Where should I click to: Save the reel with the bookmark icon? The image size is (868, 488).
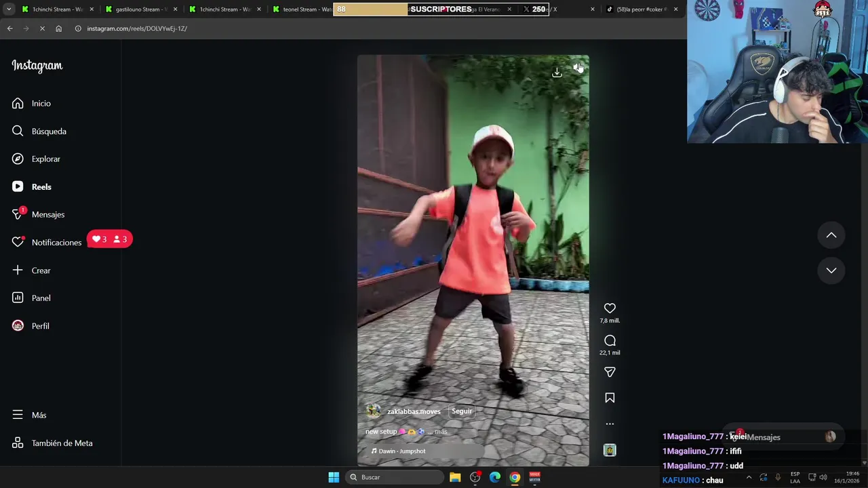pyautogui.click(x=610, y=398)
